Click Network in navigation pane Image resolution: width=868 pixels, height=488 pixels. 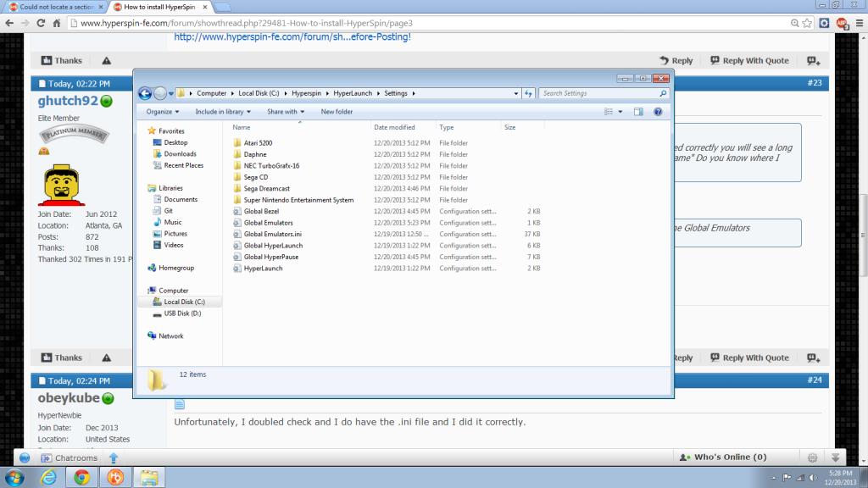(170, 335)
